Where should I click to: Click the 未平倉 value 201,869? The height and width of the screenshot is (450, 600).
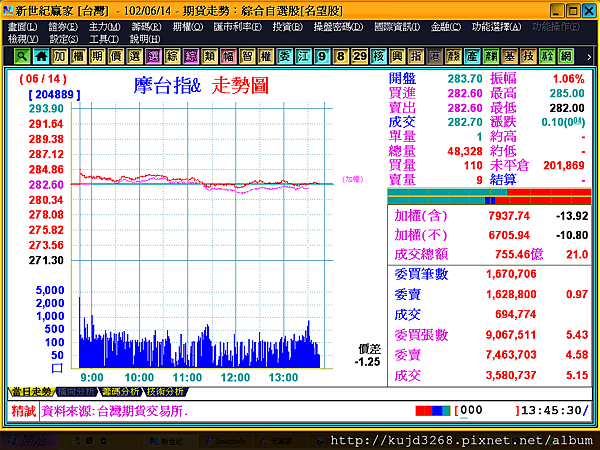point(564,165)
